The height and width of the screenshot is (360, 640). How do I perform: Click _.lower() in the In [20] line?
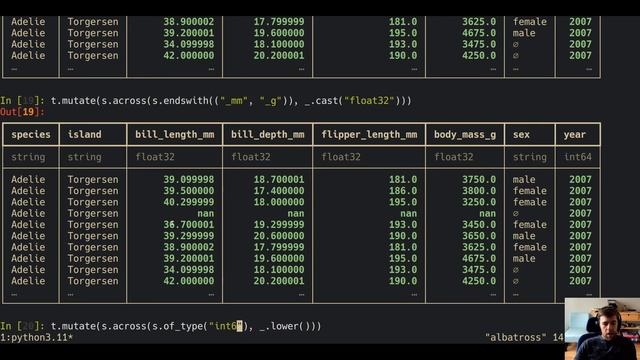(285, 327)
